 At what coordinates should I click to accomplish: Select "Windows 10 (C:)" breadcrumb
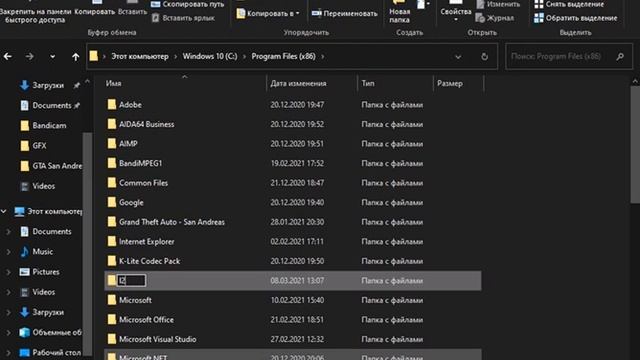[x=210, y=56]
